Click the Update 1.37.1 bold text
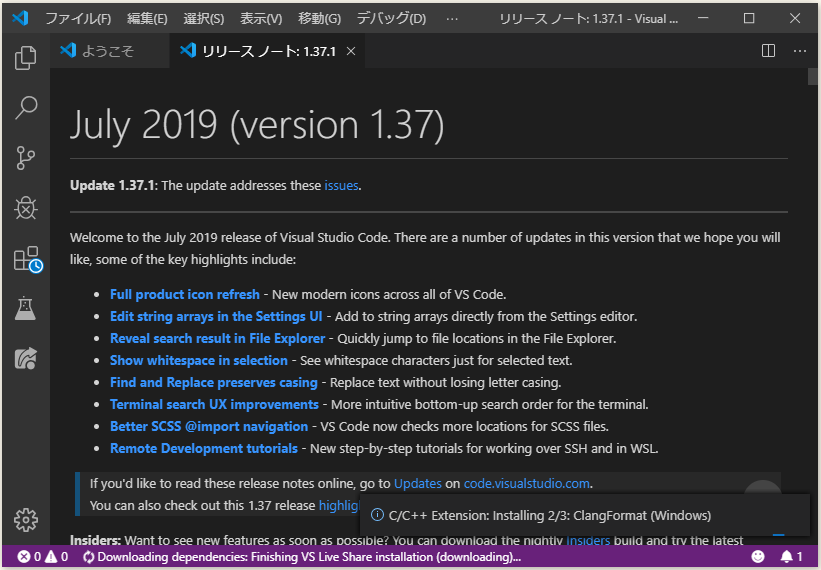821x570 pixels. click(x=113, y=185)
